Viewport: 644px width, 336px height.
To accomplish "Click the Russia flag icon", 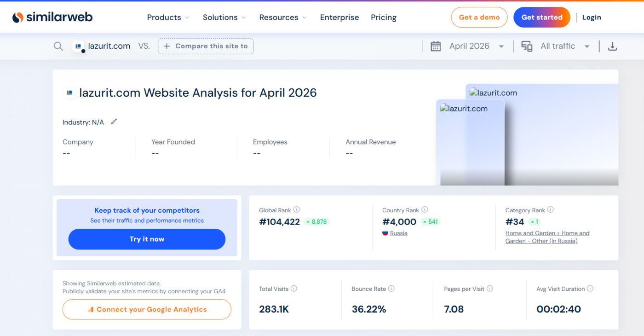I will 385,233.
